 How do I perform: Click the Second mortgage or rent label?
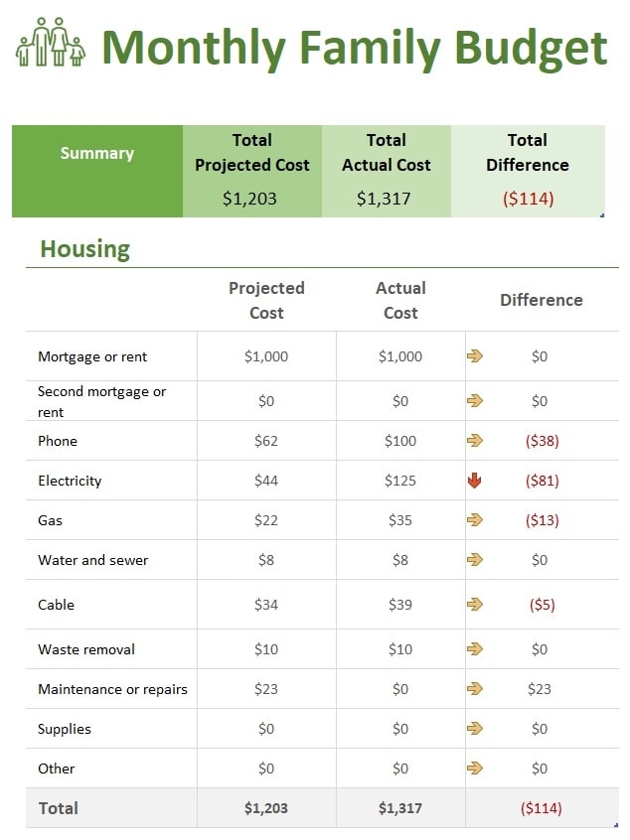[101, 401]
